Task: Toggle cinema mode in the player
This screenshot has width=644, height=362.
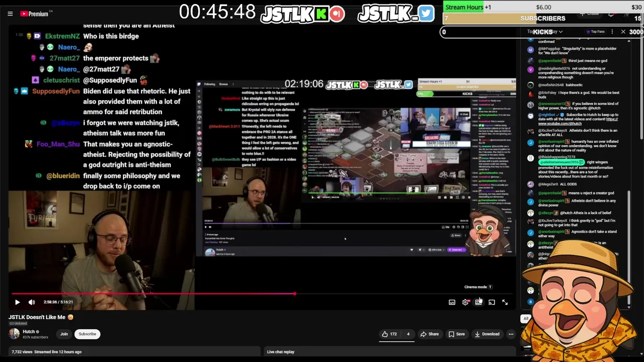Action: point(478,302)
